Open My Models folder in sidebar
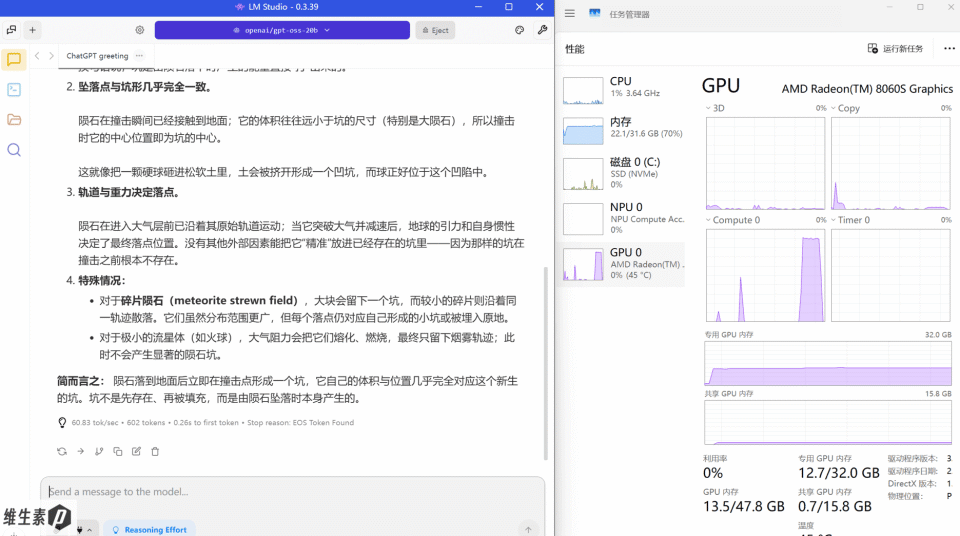 point(14,119)
